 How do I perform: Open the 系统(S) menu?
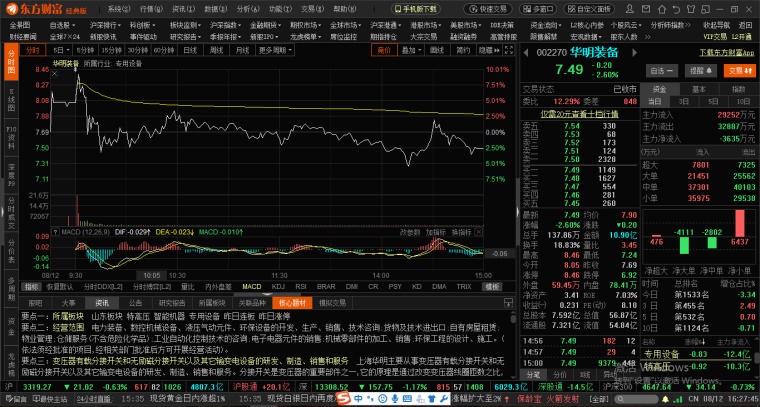point(119,9)
